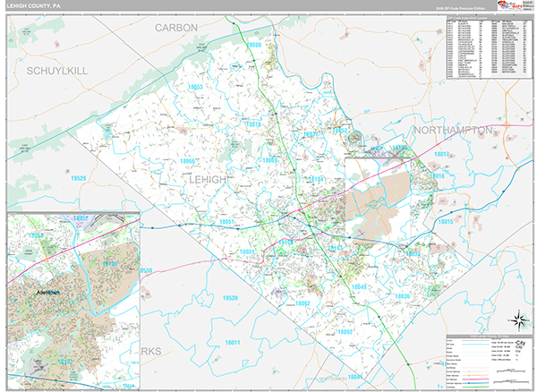Click the MarketMAPS logo in top corner
This screenshot has width=537, height=392.
click(508, 6)
